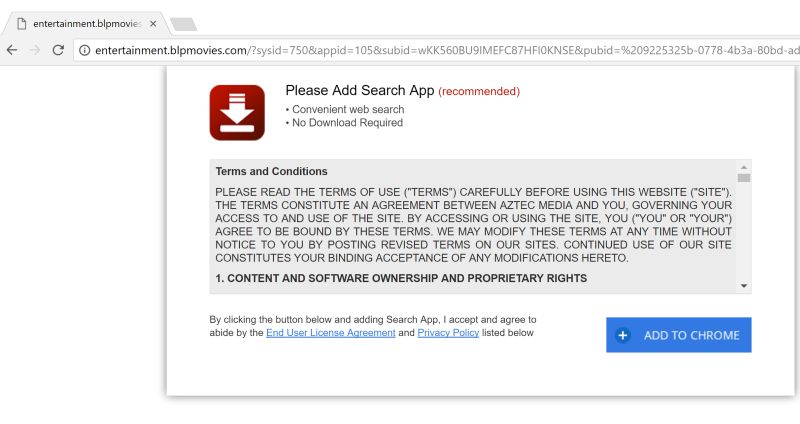The height and width of the screenshot is (424, 800).
Task: Click the red recommended label
Action: click(x=479, y=92)
